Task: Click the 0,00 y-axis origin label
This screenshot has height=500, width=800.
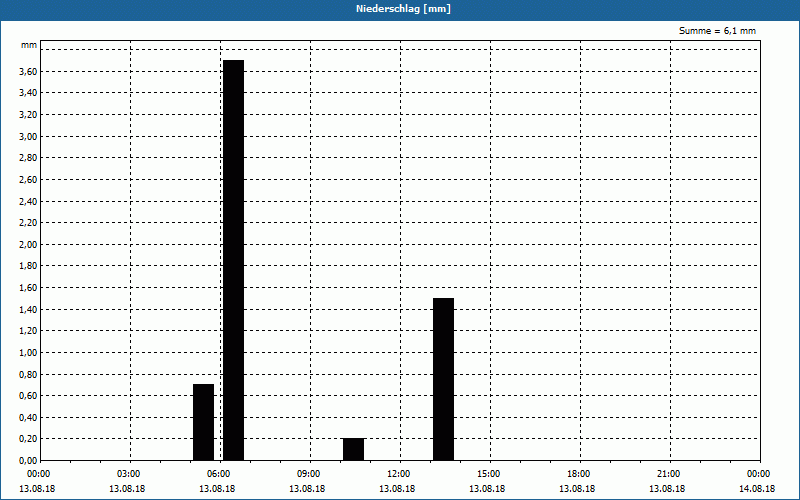Action: [28, 461]
